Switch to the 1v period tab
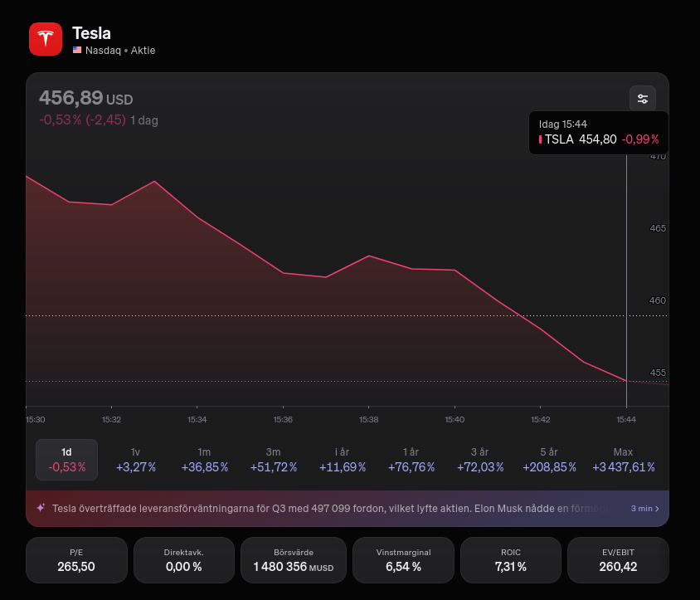This screenshot has width=700, height=600. [x=135, y=460]
